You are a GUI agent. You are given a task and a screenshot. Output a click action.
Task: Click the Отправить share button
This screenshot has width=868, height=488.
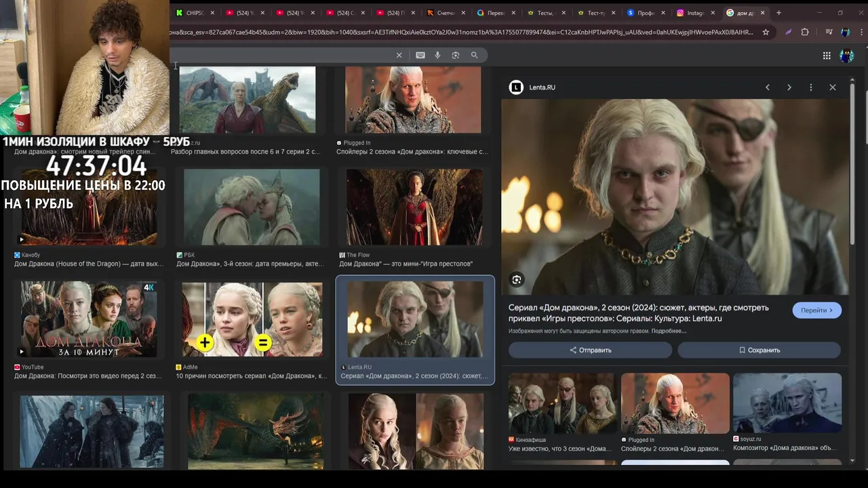(x=590, y=350)
